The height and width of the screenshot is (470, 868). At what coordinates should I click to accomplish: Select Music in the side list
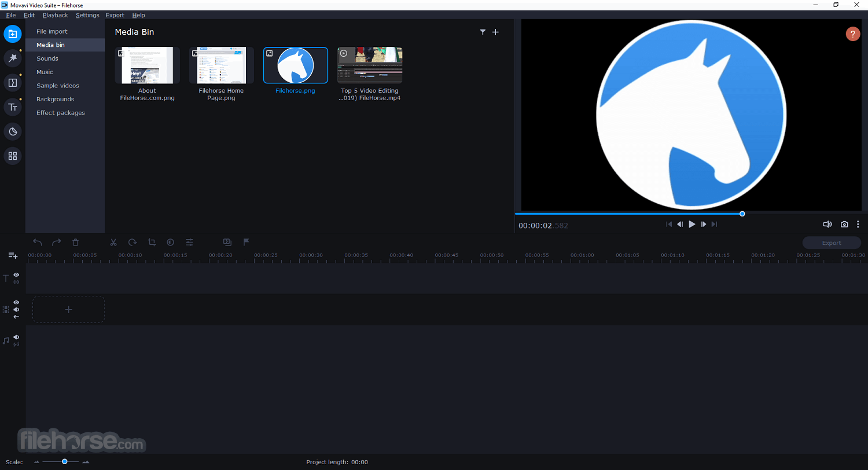click(x=65, y=72)
